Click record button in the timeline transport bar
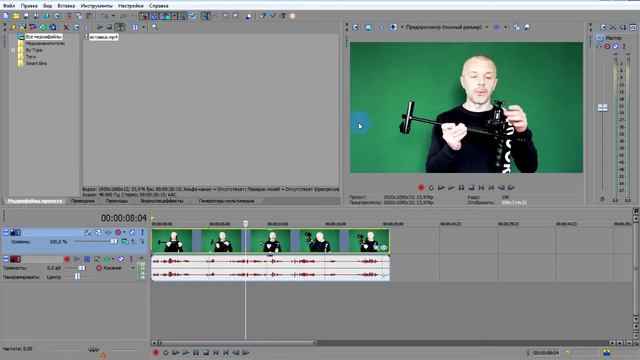 [156, 352]
